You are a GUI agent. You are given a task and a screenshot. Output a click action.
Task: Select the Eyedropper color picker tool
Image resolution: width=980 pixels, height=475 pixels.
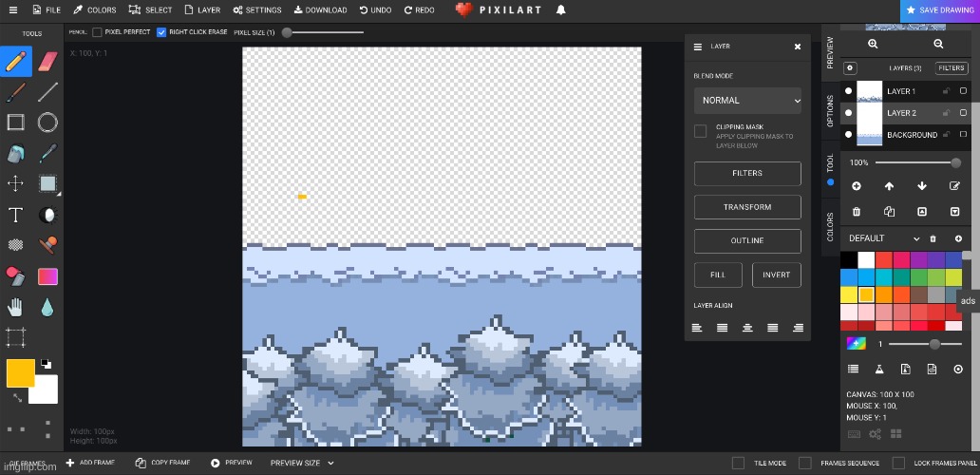[48, 153]
